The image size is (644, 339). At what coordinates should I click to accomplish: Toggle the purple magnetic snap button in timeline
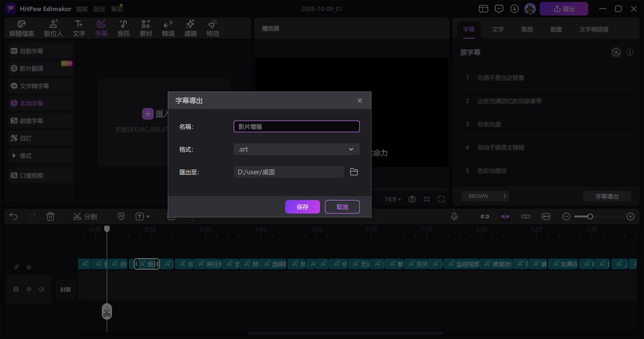tap(505, 216)
